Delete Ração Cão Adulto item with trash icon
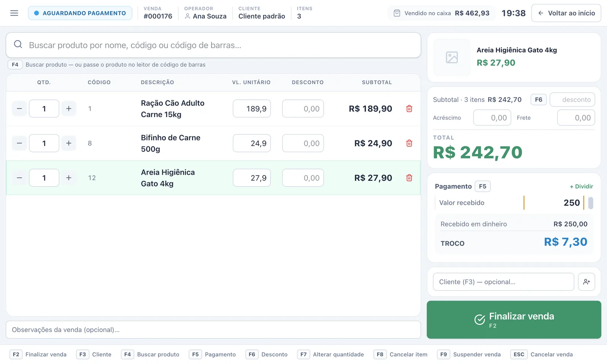 409,109
